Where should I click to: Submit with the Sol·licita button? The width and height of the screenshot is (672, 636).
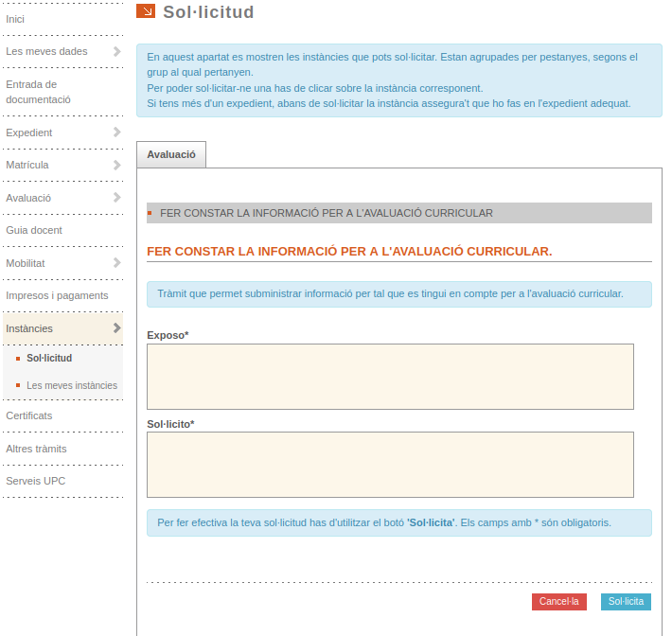[x=626, y=602]
